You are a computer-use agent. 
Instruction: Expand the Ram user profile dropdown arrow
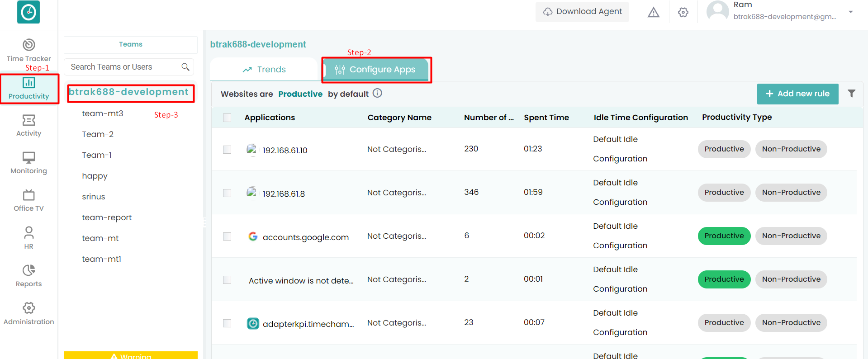(850, 12)
